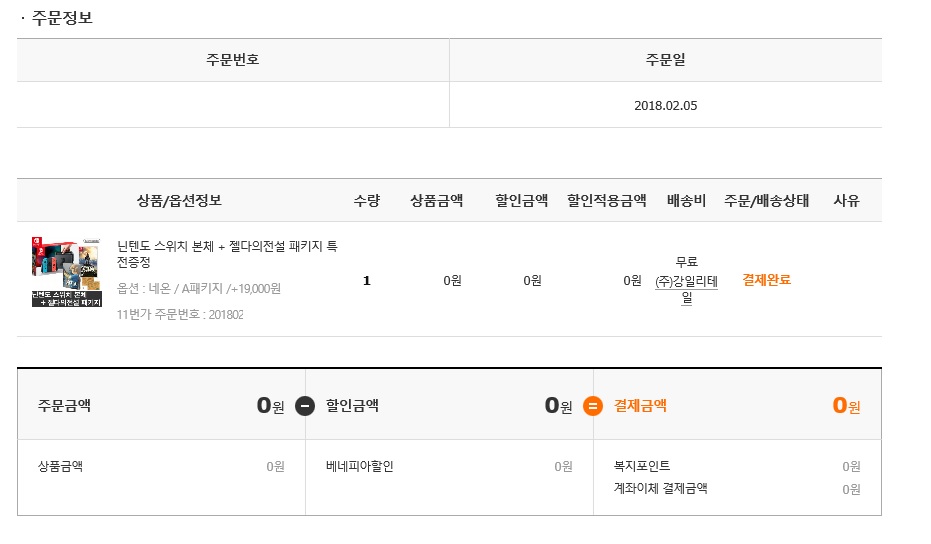Click the 할인적용금액 column header
Screen dimensions: 931x544
click(606, 201)
